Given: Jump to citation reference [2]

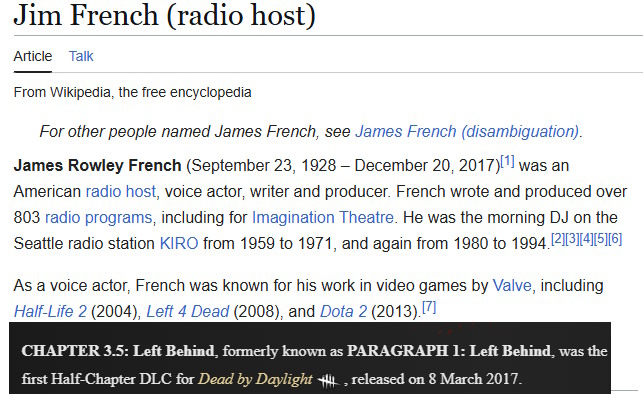Looking at the screenshot, I should point(558,239).
